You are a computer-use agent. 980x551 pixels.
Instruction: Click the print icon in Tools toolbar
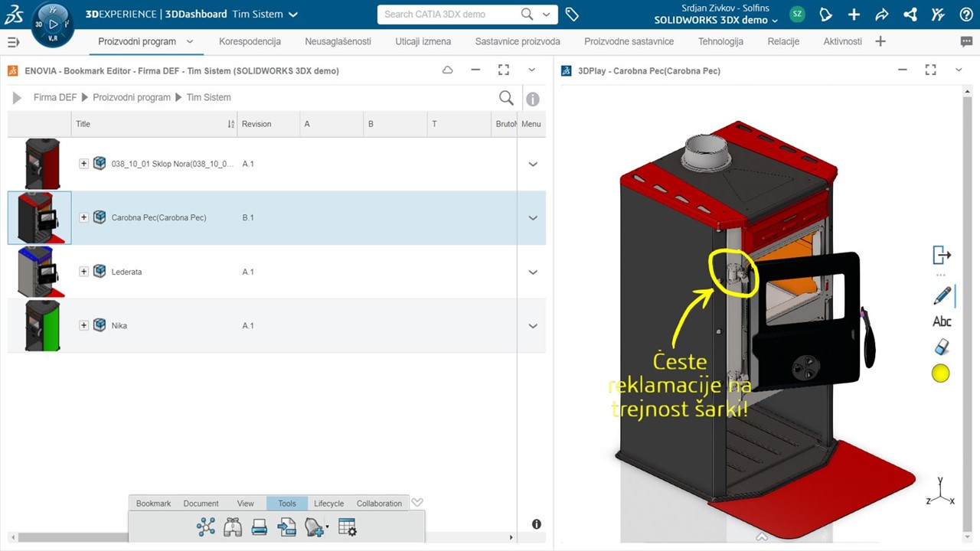[260, 527]
